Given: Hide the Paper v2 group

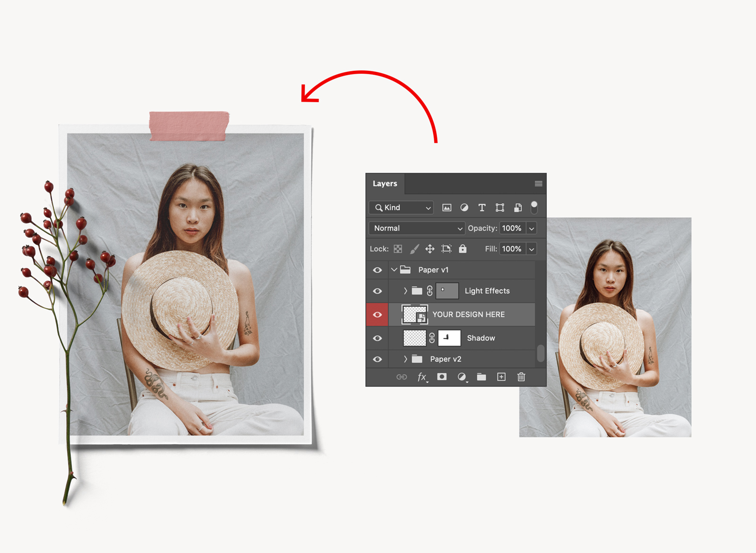Looking at the screenshot, I should coord(377,359).
